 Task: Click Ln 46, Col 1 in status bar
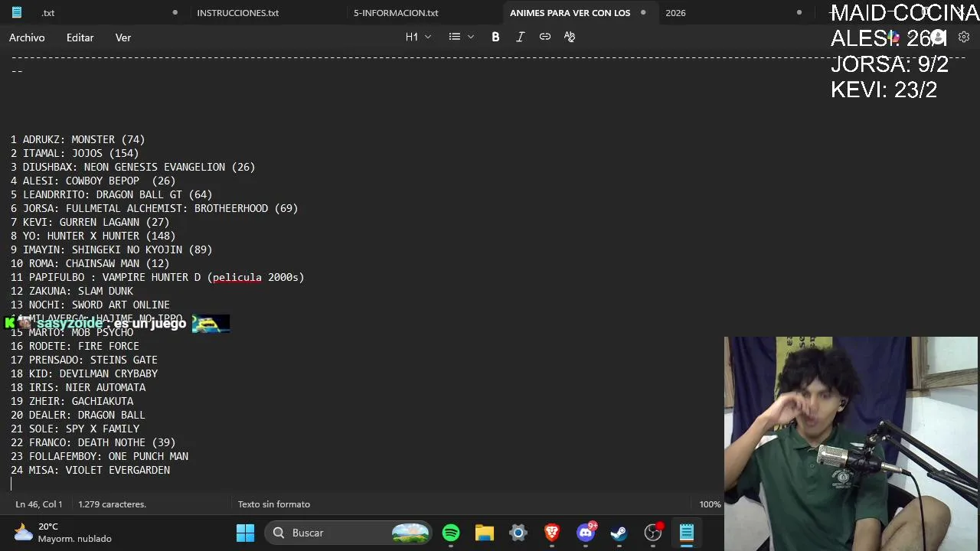coord(39,504)
